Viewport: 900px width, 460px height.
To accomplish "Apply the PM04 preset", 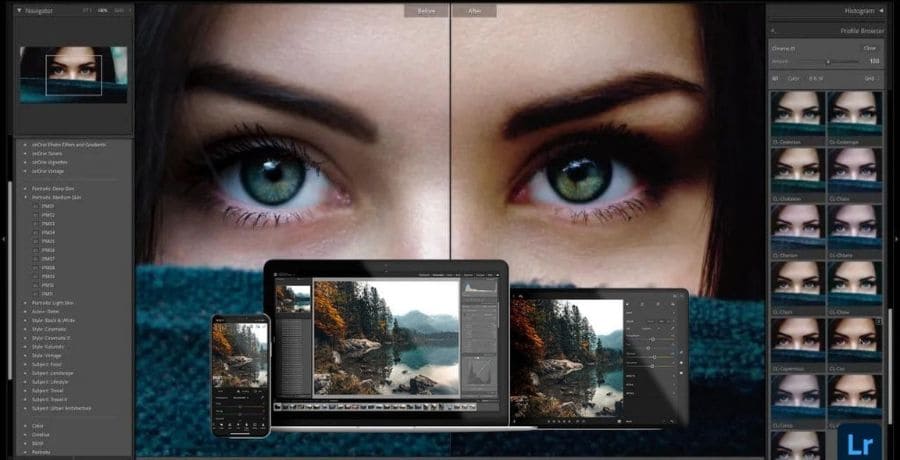I will coord(48,233).
